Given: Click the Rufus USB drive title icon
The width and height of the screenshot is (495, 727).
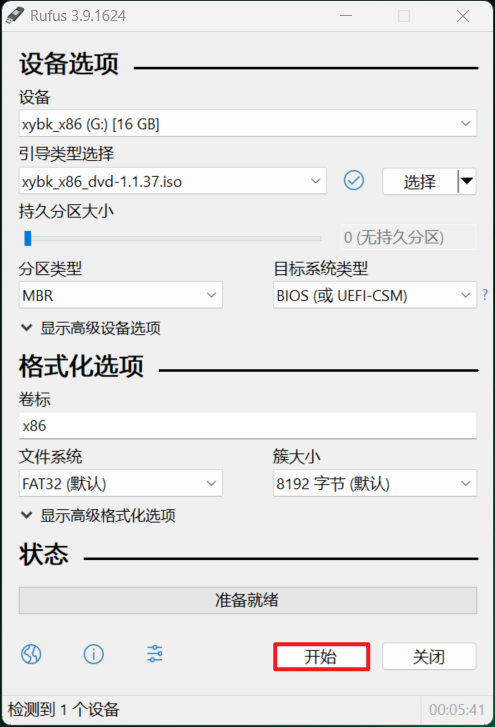Looking at the screenshot, I should tap(15, 15).
